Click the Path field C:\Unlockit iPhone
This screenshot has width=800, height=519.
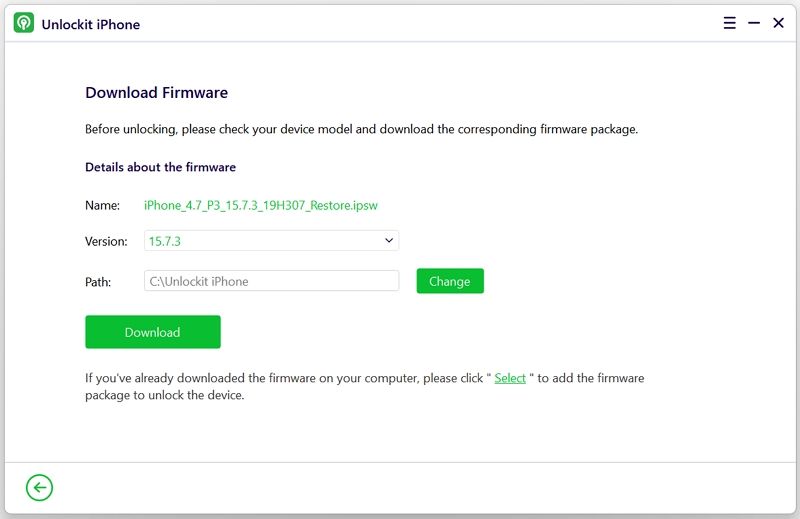tap(271, 281)
